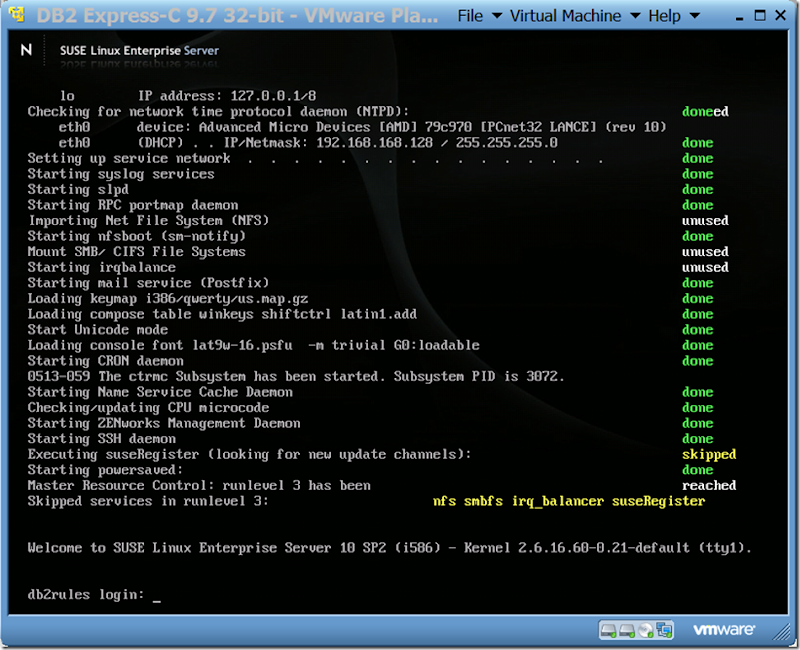Click 'Loading compose table winkeys' line
The width and height of the screenshot is (800, 650).
[222, 314]
